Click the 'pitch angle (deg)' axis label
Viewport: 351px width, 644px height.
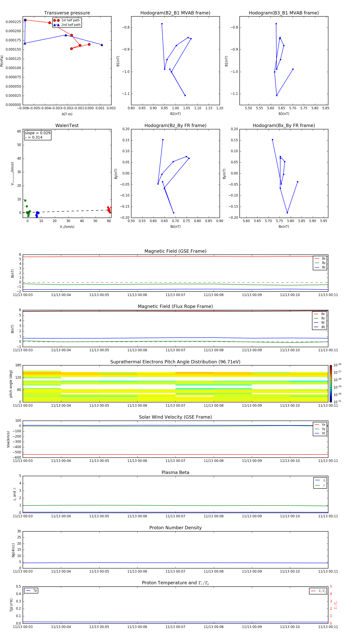tap(11, 384)
